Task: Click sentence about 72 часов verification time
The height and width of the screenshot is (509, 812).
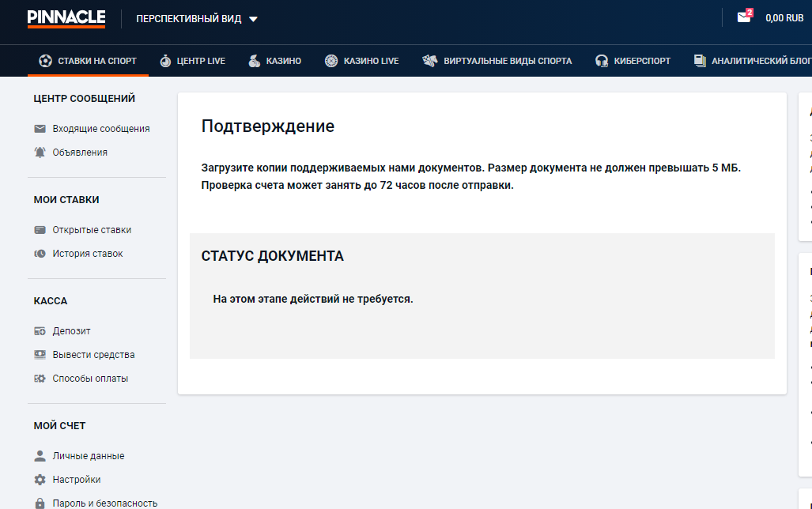Action: pyautogui.click(x=357, y=185)
